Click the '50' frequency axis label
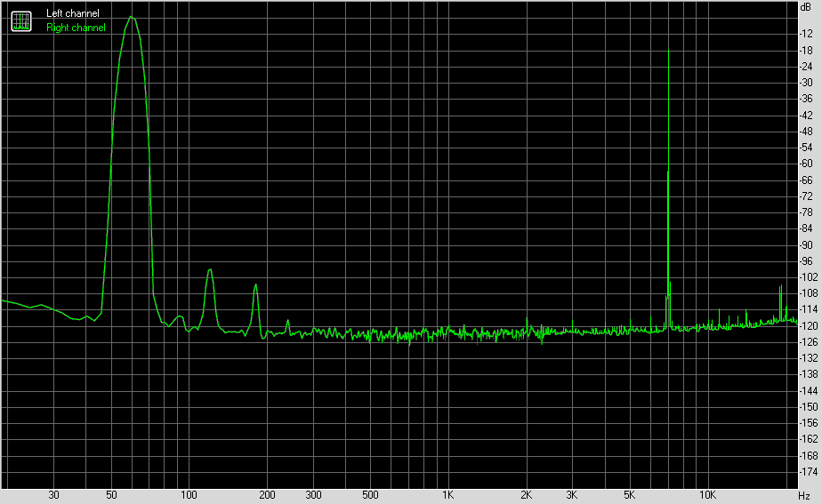 (x=111, y=495)
